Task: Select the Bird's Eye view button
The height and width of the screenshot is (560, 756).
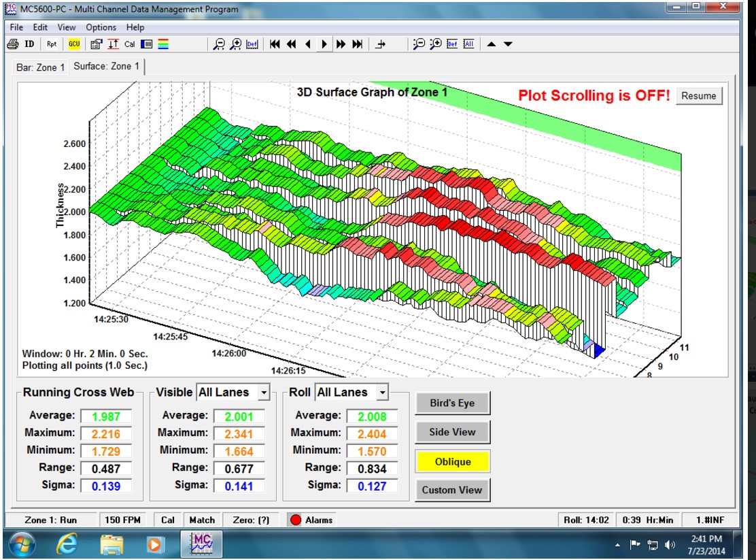Action: [452, 403]
